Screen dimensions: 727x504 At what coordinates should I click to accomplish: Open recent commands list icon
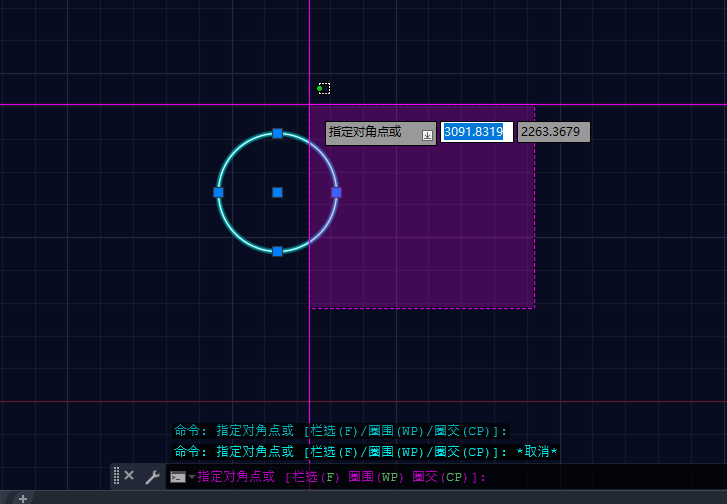pyautogui.click(x=180, y=477)
